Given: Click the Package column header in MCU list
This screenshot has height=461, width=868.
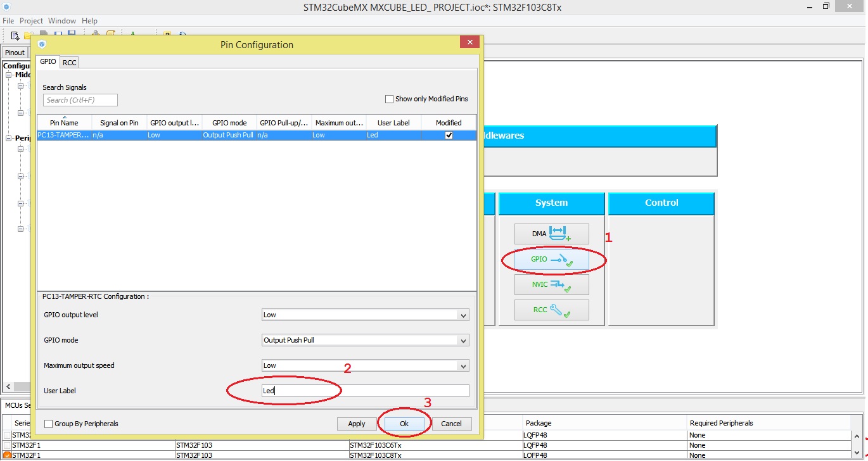Looking at the screenshot, I should [x=604, y=423].
